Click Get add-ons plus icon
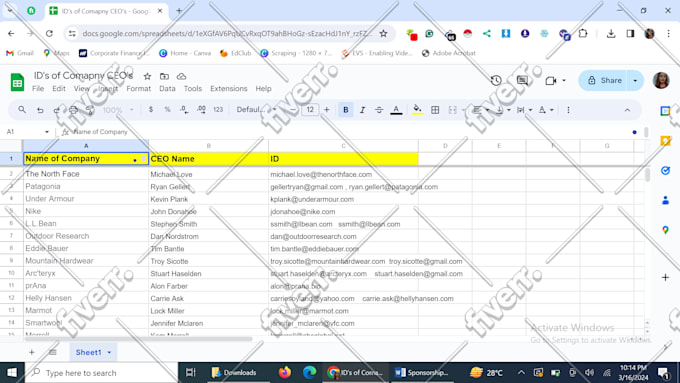Screen dimensions: 680x383 (665, 277)
